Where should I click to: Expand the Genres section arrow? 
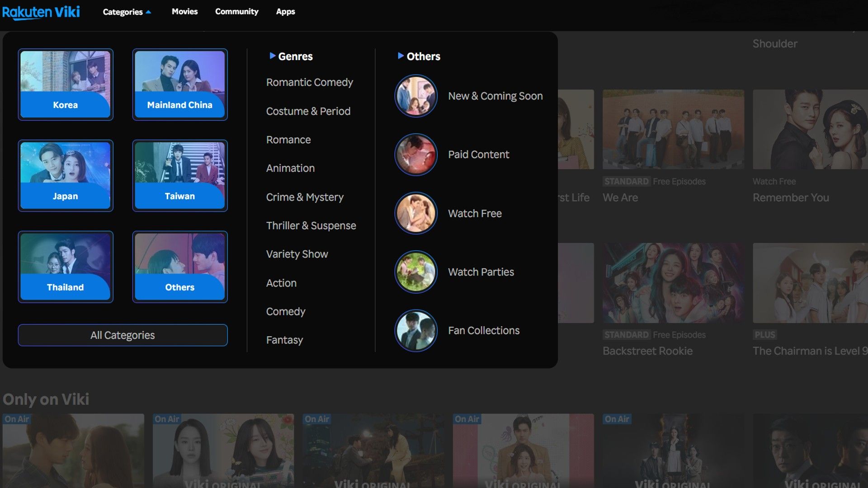[270, 56]
